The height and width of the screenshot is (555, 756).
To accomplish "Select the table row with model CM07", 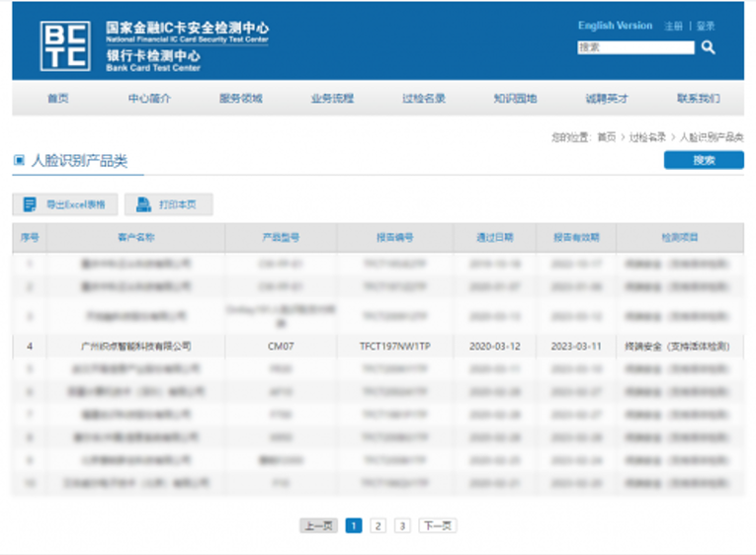I will [x=378, y=347].
